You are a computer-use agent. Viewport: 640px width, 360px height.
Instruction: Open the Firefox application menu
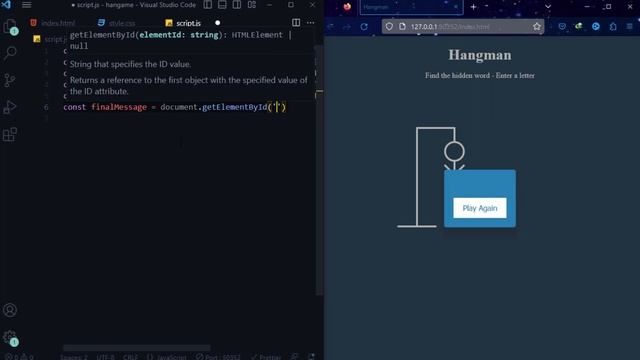630,27
